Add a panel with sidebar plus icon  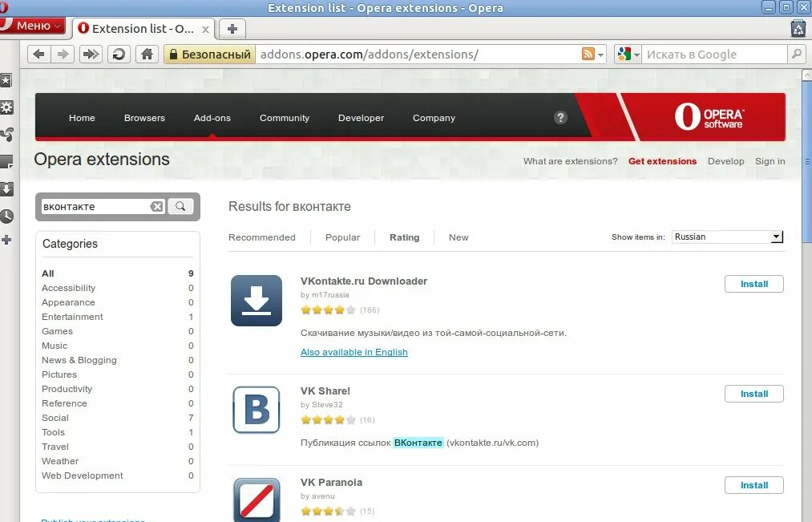(6, 240)
